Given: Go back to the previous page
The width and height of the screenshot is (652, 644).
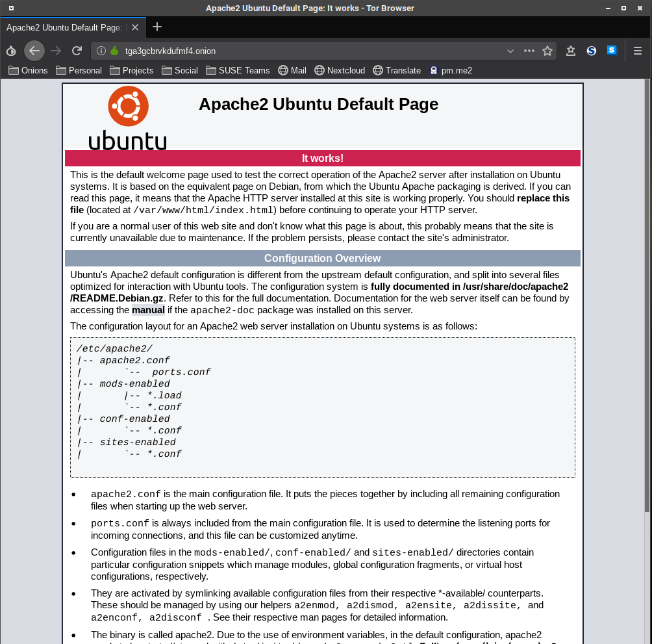Looking at the screenshot, I should [x=34, y=51].
